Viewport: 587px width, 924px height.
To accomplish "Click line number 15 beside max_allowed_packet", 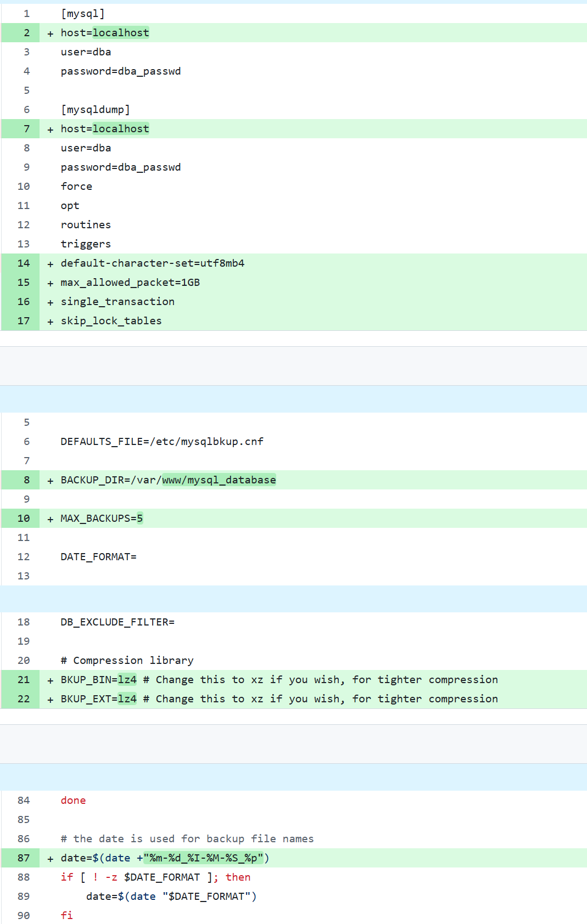I will pyautogui.click(x=24, y=283).
